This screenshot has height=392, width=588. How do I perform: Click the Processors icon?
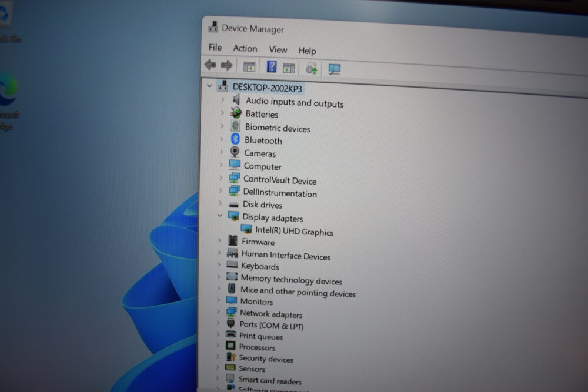(x=230, y=346)
